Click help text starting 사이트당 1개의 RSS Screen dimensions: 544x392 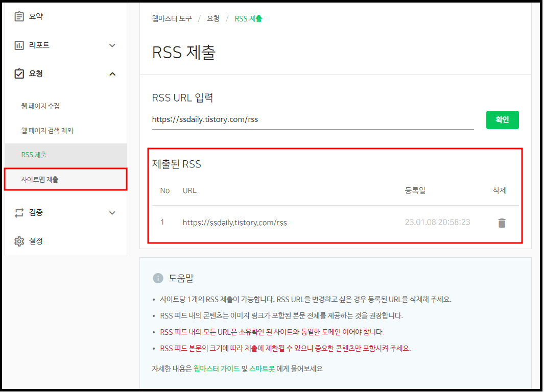click(305, 300)
